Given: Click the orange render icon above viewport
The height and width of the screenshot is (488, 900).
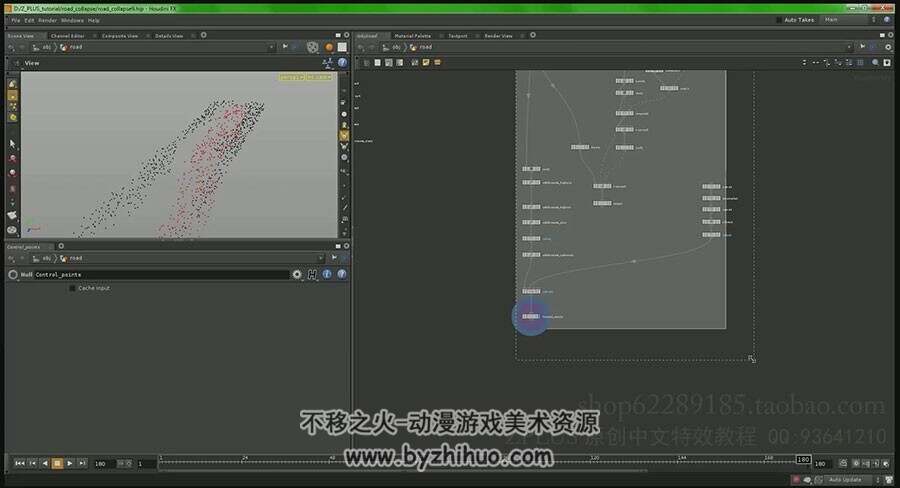Looking at the screenshot, I should tap(329, 47).
